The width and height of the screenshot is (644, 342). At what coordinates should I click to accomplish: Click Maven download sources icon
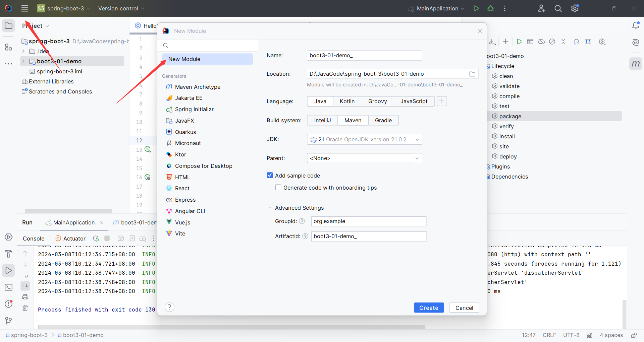492,42
